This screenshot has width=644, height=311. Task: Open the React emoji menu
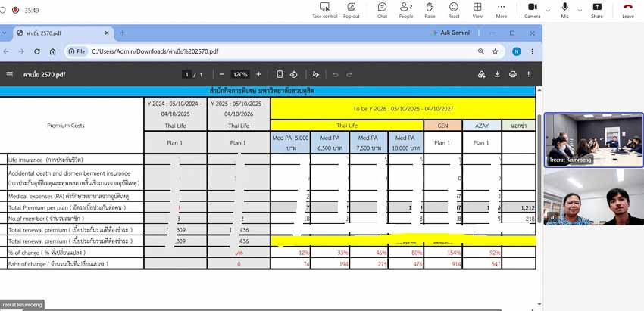[x=453, y=7]
